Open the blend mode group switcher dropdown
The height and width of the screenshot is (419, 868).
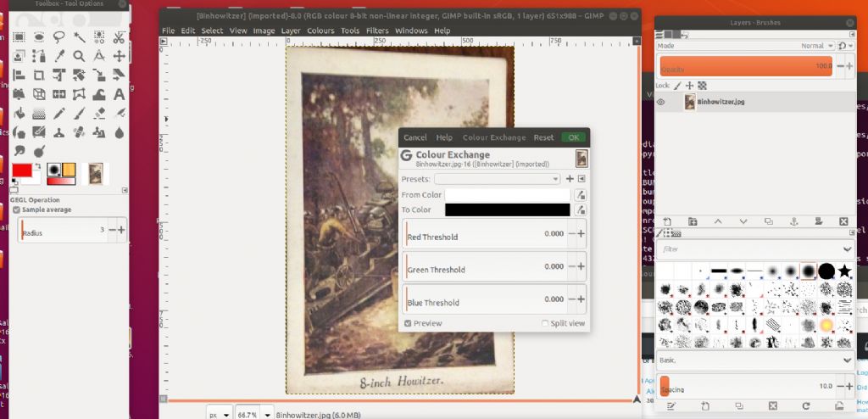point(845,46)
